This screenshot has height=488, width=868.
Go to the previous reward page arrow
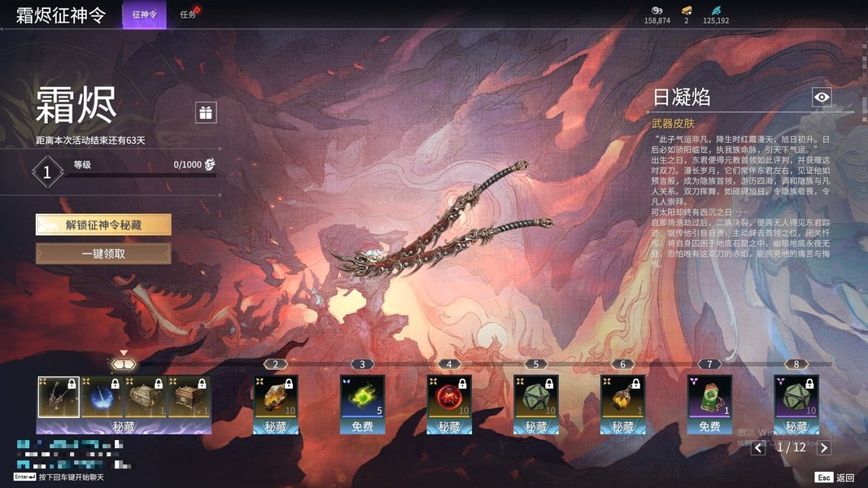[x=758, y=447]
